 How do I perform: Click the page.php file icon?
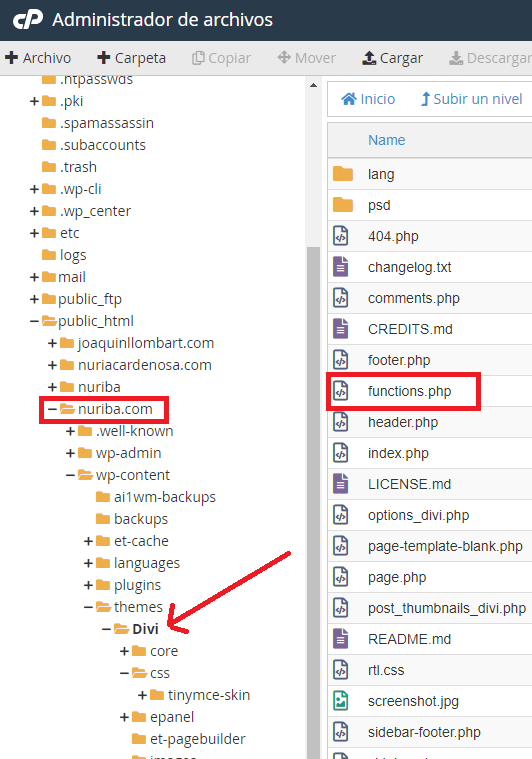341,577
